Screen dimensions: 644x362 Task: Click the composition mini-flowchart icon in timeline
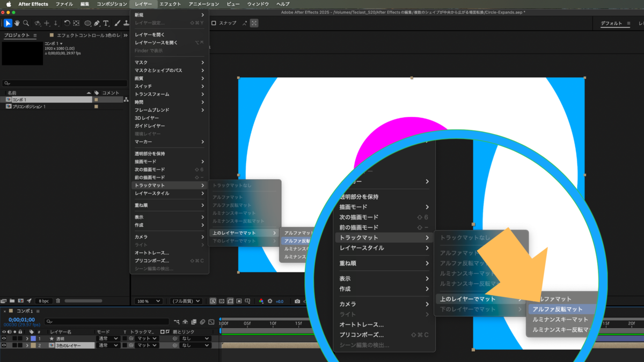177,322
